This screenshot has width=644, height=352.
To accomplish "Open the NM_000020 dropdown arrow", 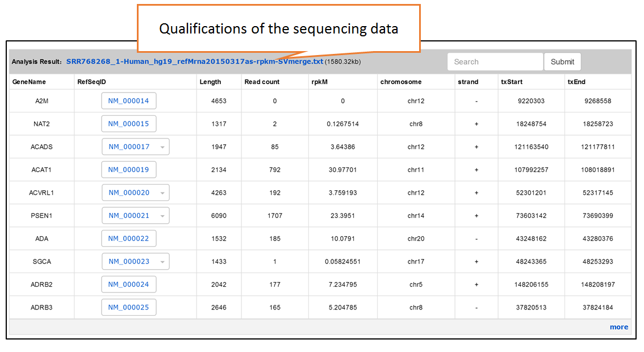I will [162, 193].
